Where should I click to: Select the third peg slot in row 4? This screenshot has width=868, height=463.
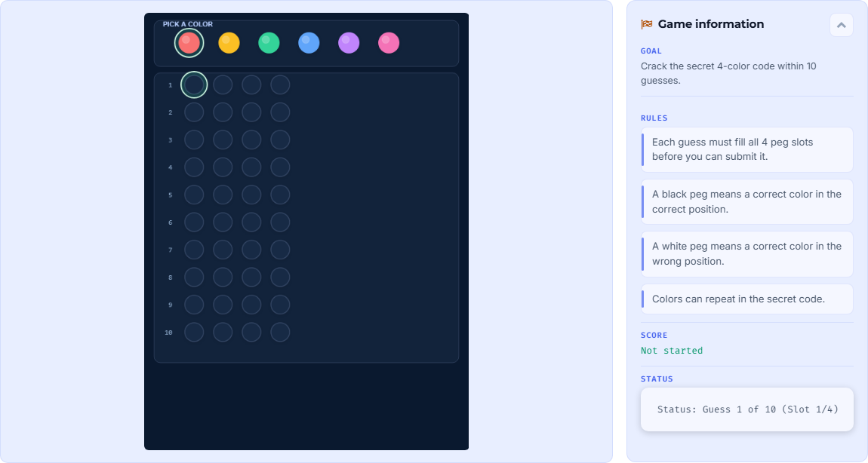tap(252, 167)
